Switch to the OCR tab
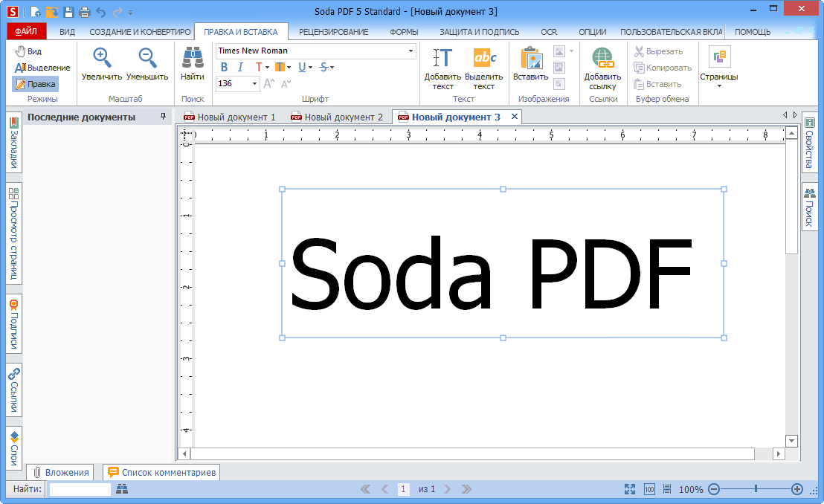824x504 pixels. coord(549,31)
